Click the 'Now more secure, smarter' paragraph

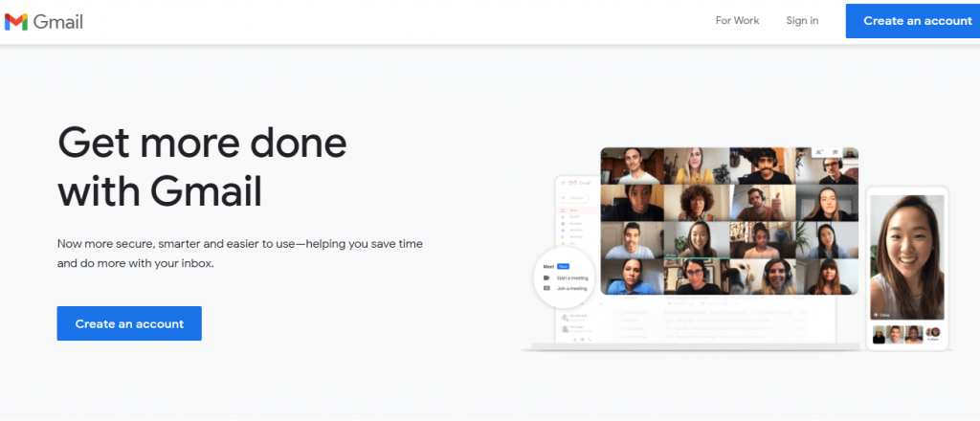240,253
